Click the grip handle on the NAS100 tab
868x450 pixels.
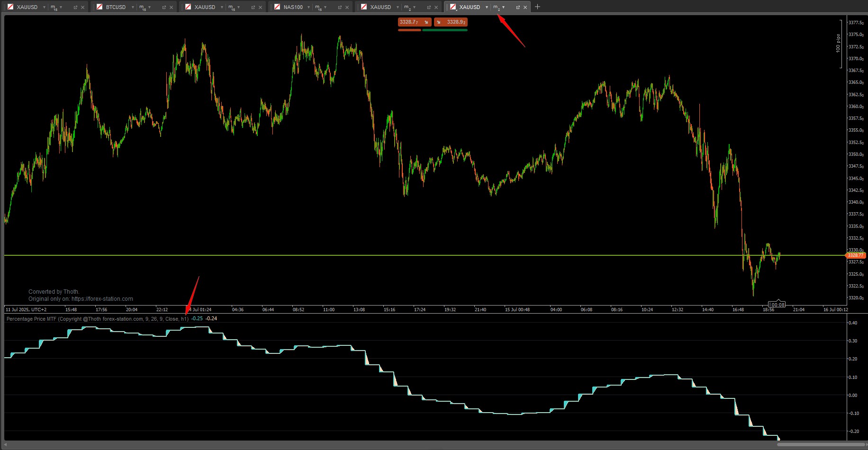point(271,7)
